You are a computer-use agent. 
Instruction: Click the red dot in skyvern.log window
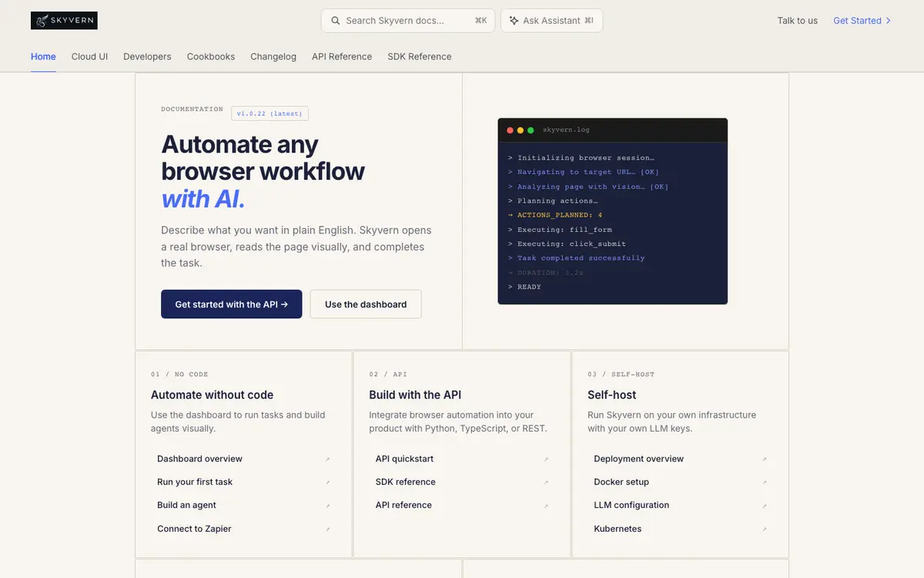510,130
